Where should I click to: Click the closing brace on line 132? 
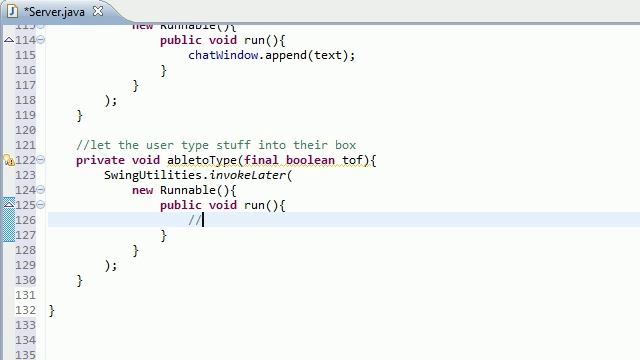[x=51, y=311]
